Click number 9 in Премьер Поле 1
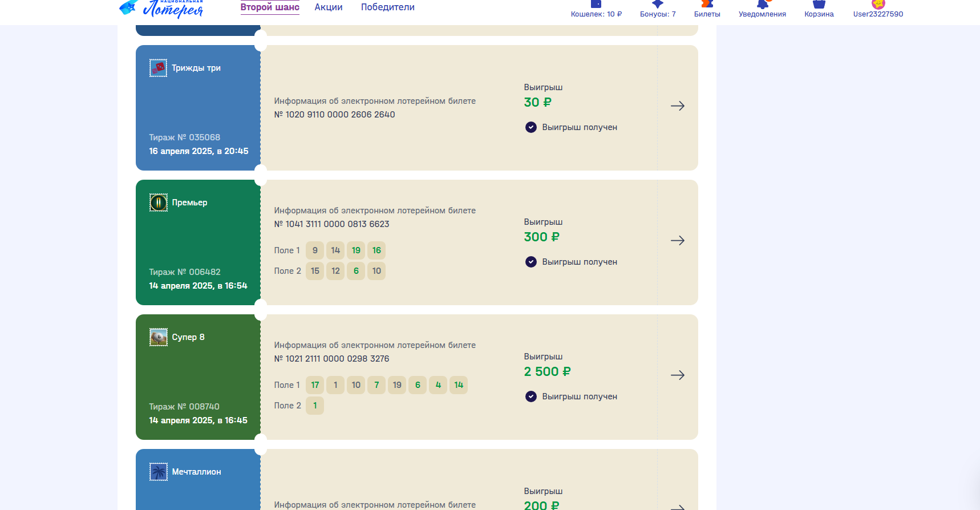980x510 pixels. point(315,250)
